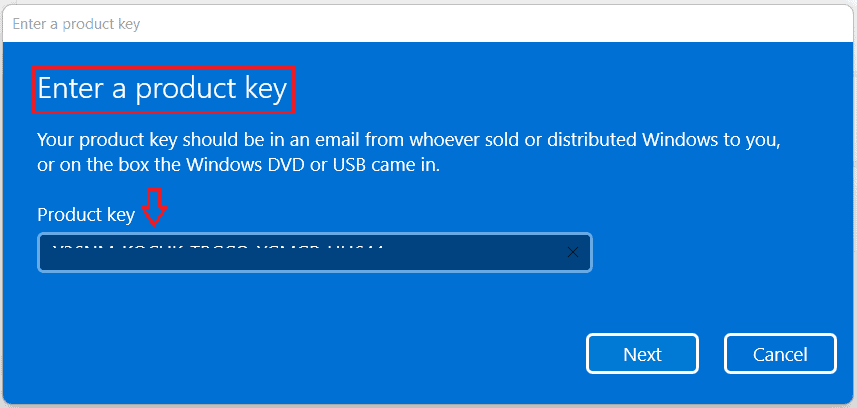Click the Next button

tap(642, 354)
